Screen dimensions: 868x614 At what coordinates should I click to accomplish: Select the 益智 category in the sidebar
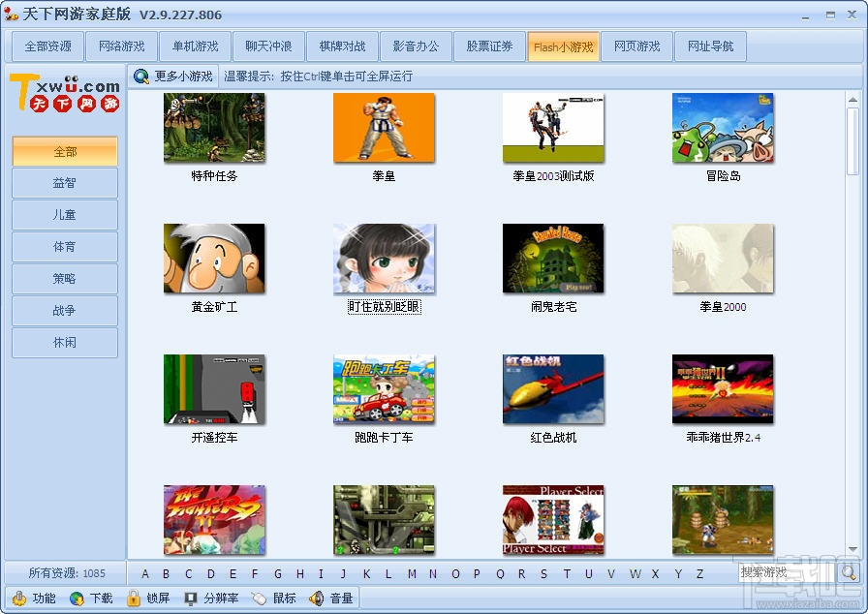(x=64, y=183)
